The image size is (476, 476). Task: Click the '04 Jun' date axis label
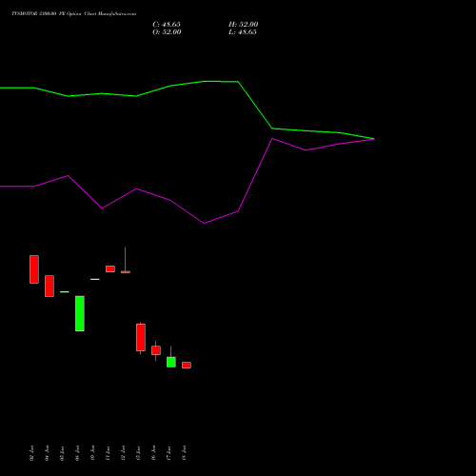tap(47, 453)
